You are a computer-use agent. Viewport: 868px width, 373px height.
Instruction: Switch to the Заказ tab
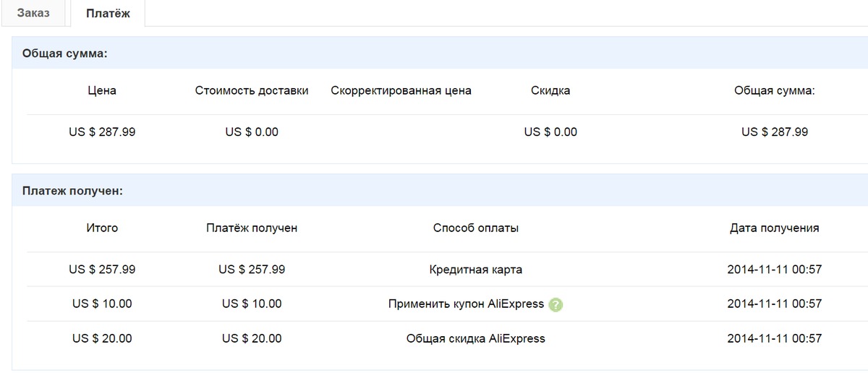[33, 13]
